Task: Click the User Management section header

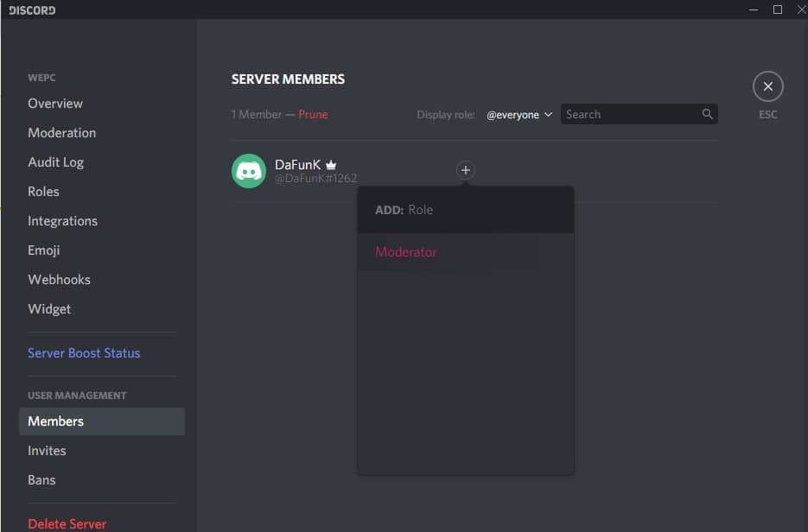Action: click(x=77, y=396)
